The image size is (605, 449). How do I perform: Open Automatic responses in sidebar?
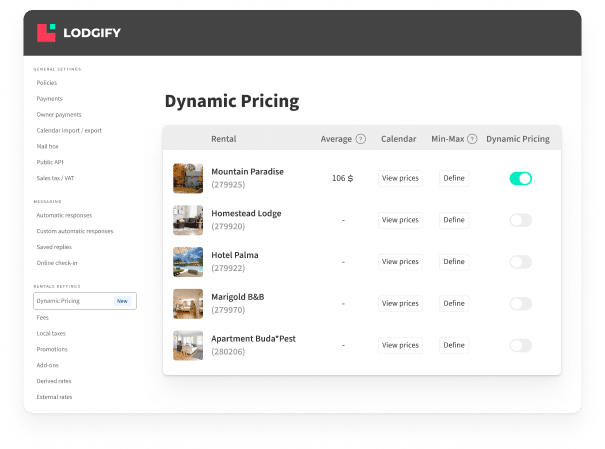point(64,215)
